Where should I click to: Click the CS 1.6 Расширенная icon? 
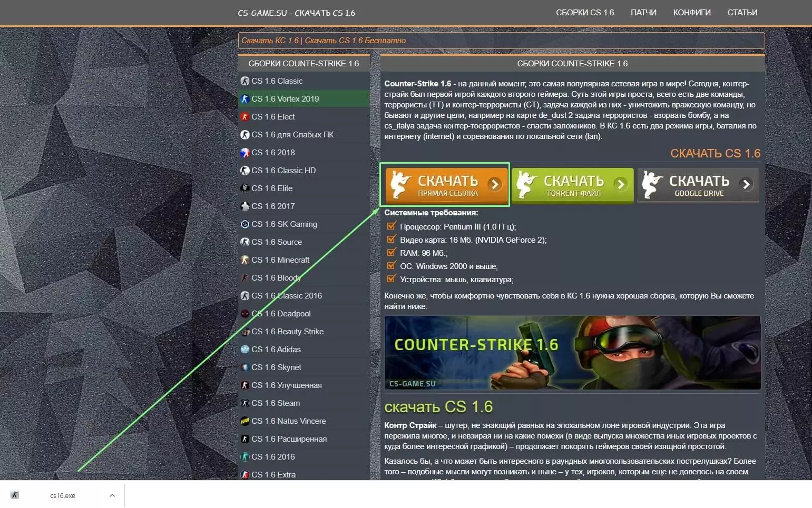tap(244, 439)
